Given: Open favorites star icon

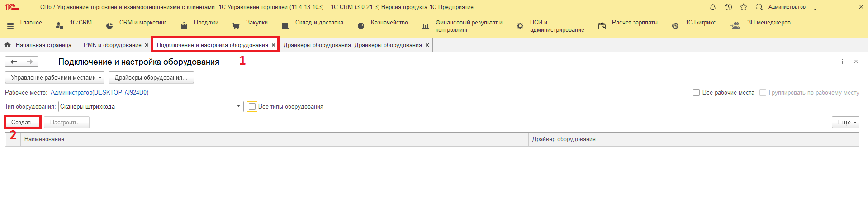Looking at the screenshot, I should (x=744, y=7).
